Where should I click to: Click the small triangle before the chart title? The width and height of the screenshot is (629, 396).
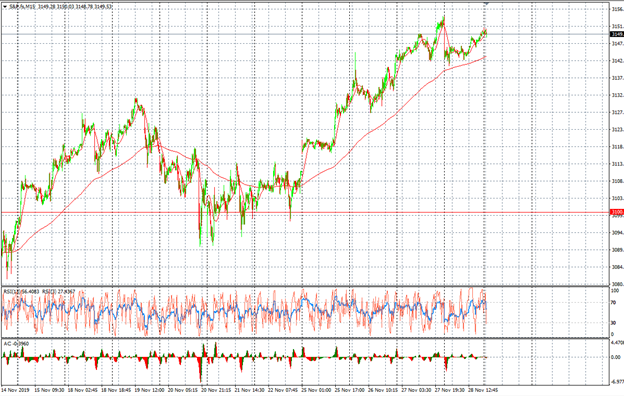(5, 6)
